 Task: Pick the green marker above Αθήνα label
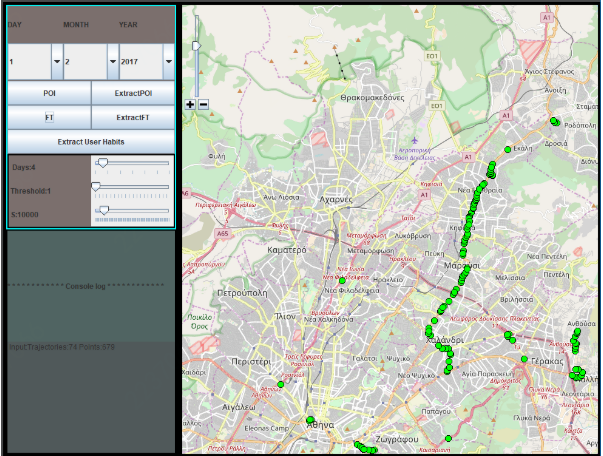[311, 420]
